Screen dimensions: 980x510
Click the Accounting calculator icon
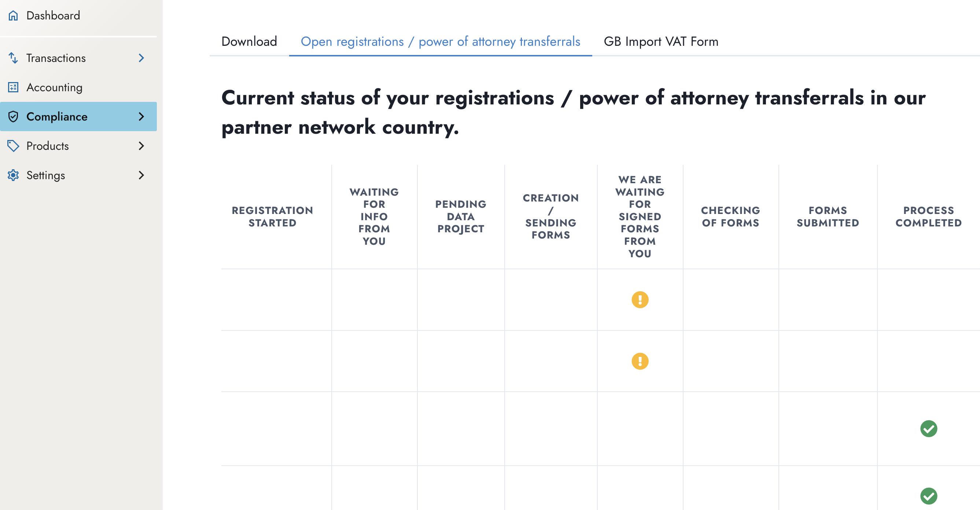click(13, 88)
